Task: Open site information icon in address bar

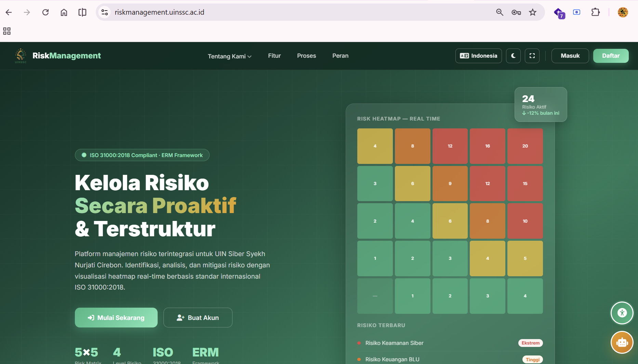Action: coord(105,12)
